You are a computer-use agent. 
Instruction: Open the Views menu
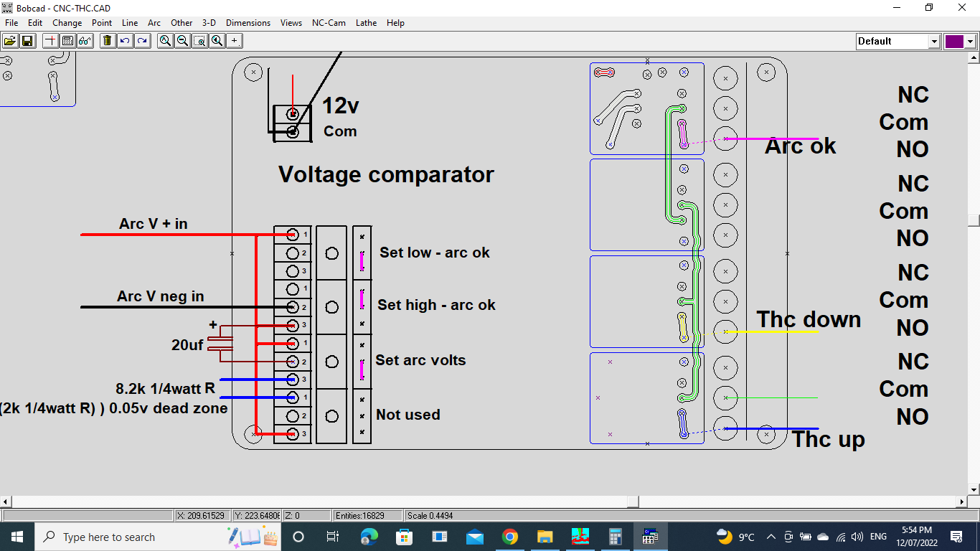pyautogui.click(x=291, y=23)
